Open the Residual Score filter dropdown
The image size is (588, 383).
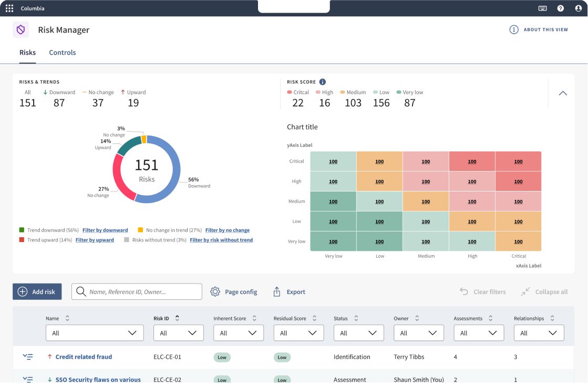(298, 332)
